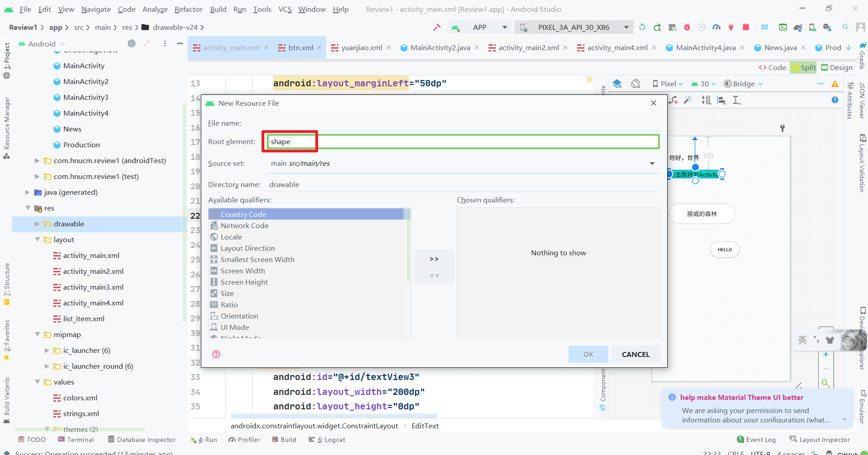Click the Infer Constraints magic wand icon

coord(688,100)
